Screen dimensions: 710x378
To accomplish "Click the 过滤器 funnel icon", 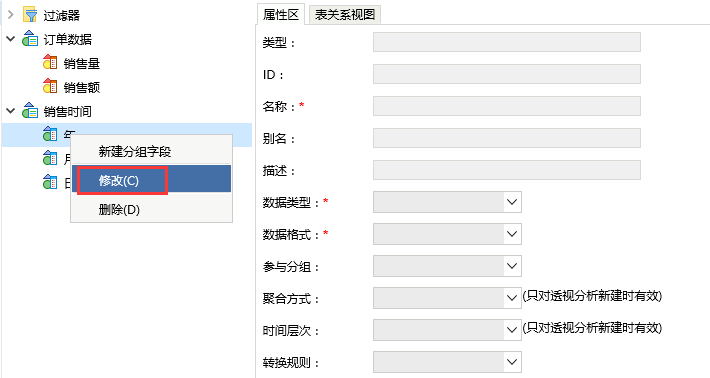I will (x=30, y=15).
